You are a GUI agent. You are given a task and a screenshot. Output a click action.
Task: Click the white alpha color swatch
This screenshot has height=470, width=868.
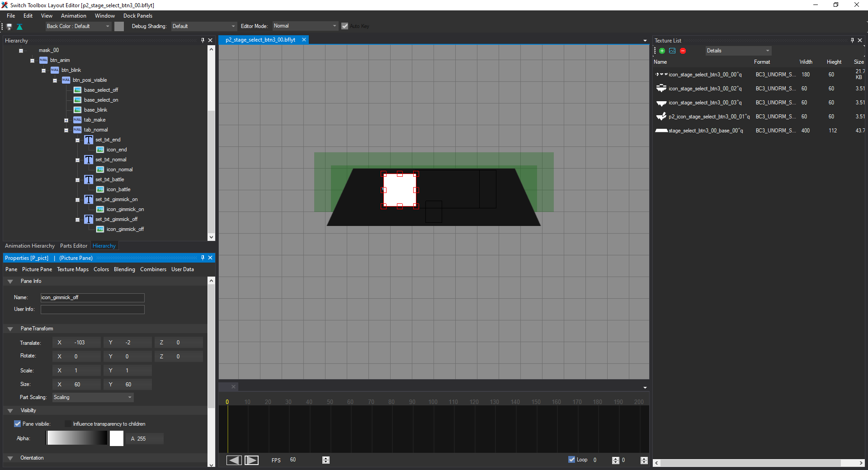117,438
